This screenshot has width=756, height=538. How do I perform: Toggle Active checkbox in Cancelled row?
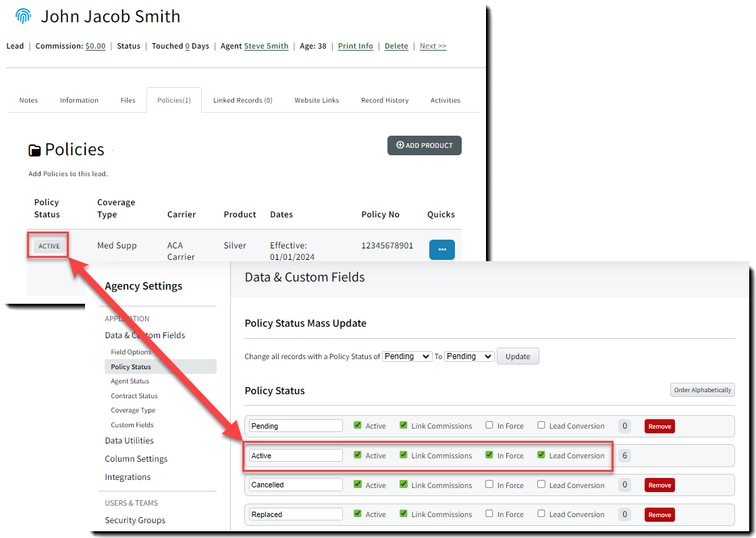pos(357,484)
